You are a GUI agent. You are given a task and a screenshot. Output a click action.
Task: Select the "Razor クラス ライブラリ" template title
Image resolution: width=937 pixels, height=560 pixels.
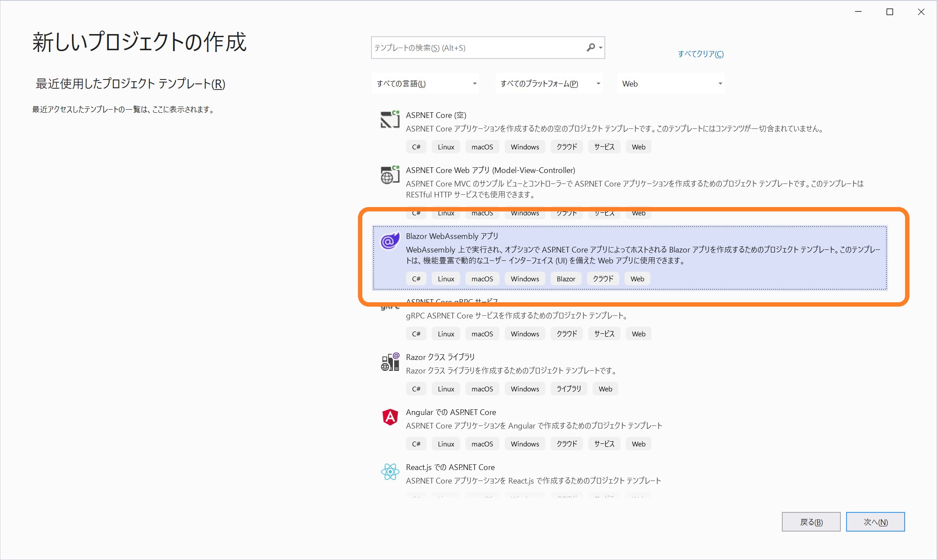pyautogui.click(x=440, y=357)
